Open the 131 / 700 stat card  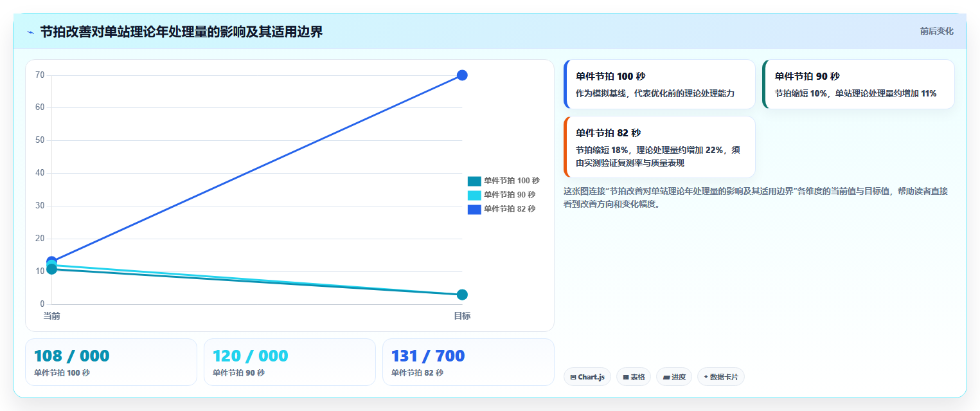[x=468, y=362]
